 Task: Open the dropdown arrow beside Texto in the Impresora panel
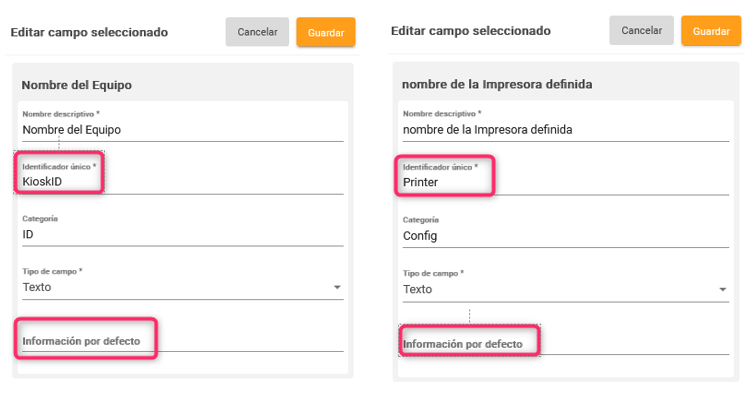coord(723,289)
